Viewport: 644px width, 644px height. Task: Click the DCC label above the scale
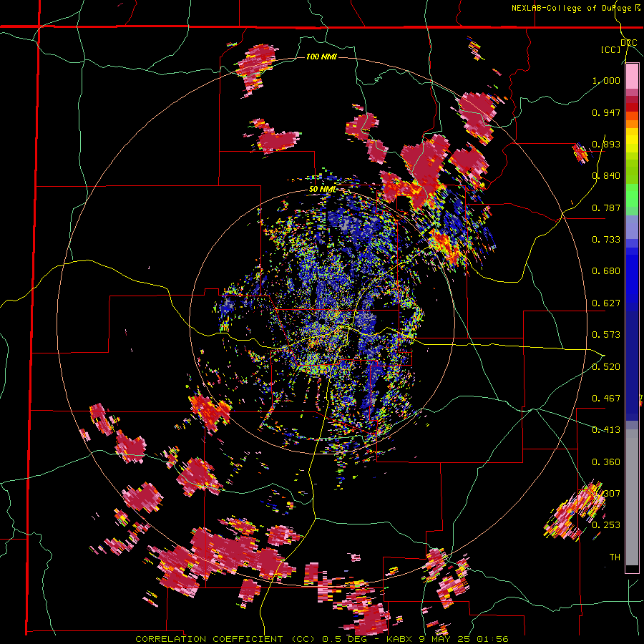[x=628, y=43]
